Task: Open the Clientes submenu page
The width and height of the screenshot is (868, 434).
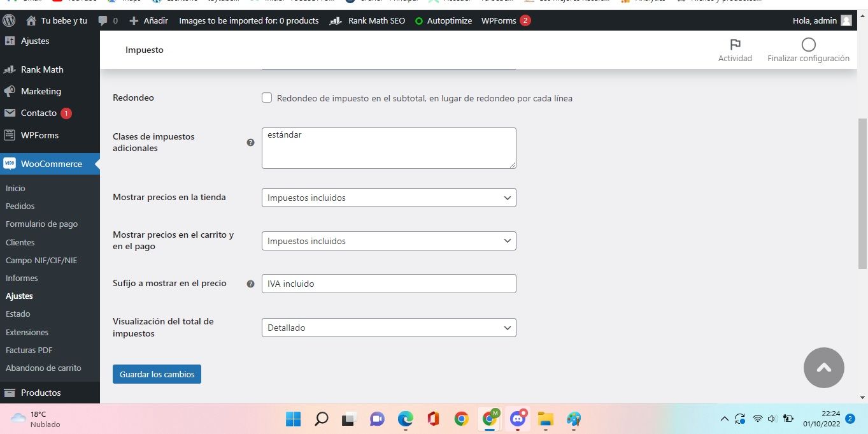Action: [x=20, y=242]
